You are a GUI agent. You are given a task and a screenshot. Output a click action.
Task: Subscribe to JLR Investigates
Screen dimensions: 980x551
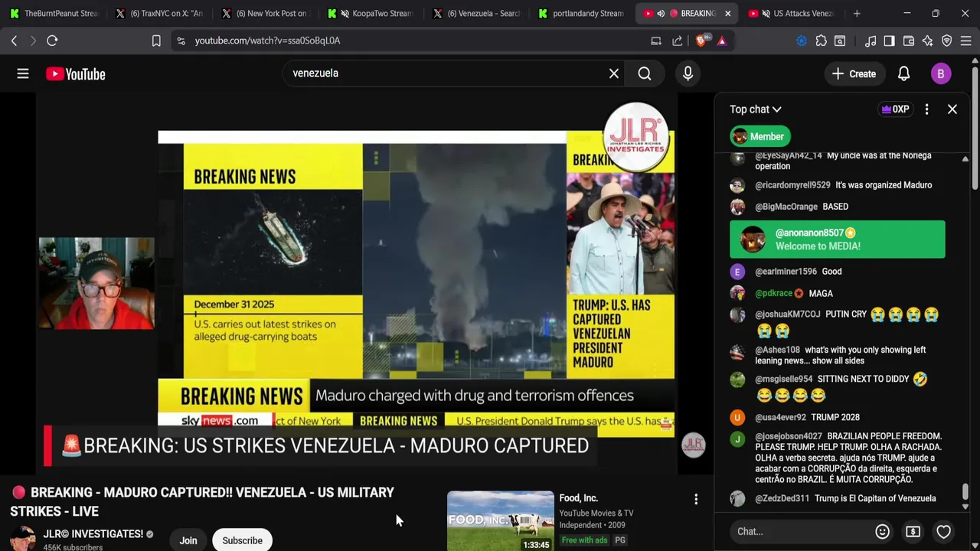coord(242,540)
